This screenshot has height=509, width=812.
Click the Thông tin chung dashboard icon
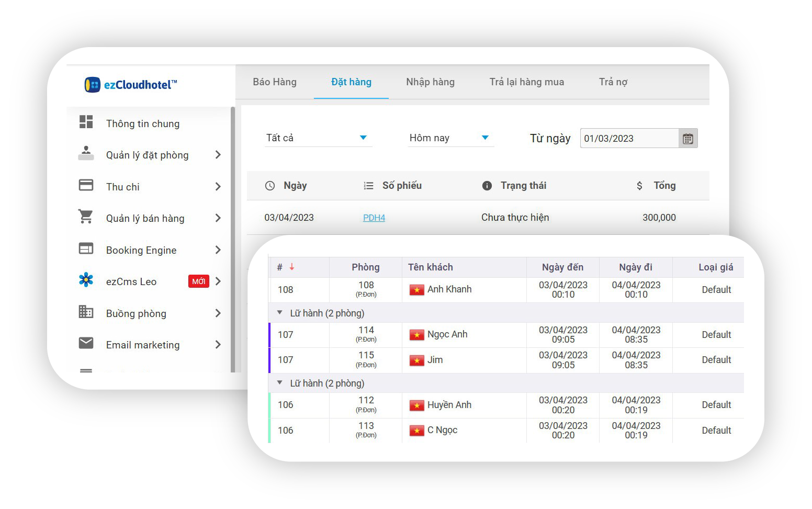tap(86, 122)
